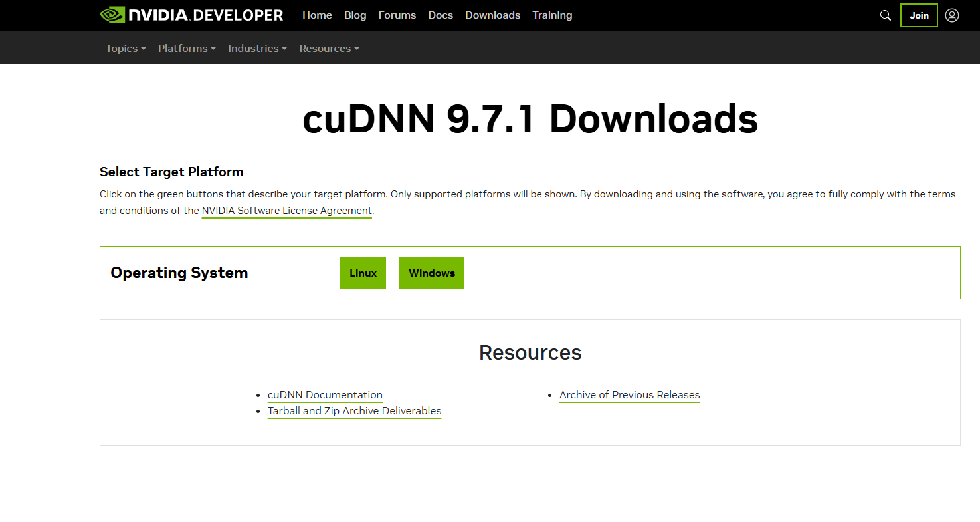Open the NVIDIA Software License Agreement link
The height and width of the screenshot is (522, 980).
(286, 211)
